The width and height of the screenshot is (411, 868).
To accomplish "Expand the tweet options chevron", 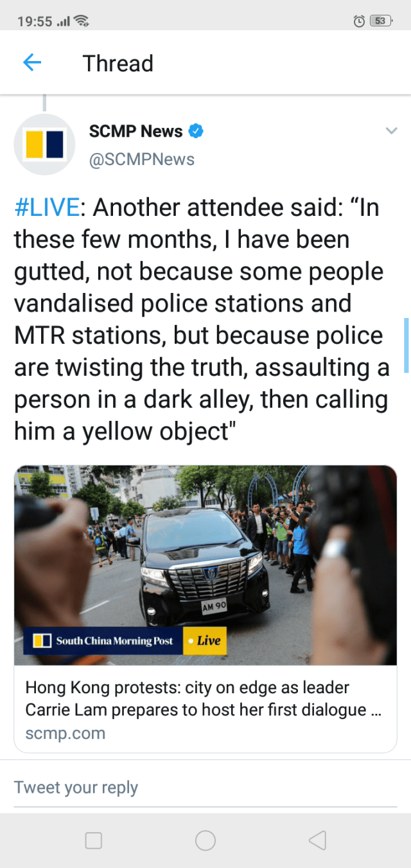I will (391, 131).
